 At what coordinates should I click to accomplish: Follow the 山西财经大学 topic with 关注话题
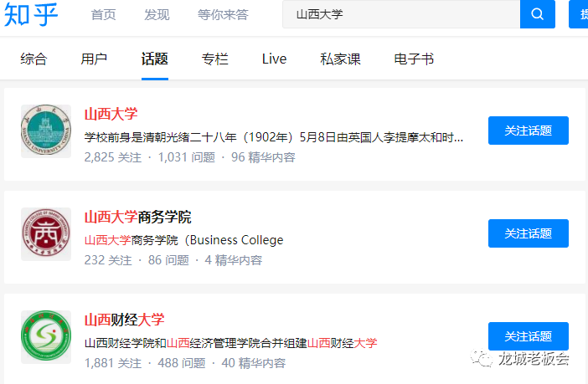tap(528, 336)
